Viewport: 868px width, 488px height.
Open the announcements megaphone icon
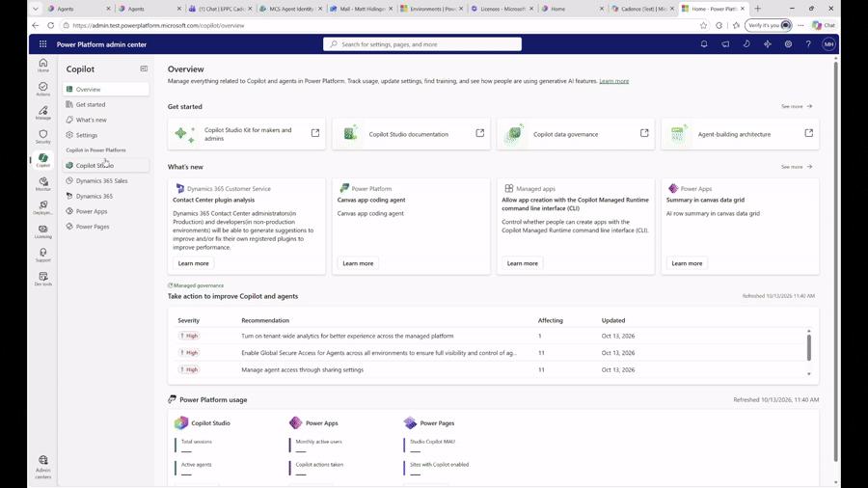[x=725, y=44]
